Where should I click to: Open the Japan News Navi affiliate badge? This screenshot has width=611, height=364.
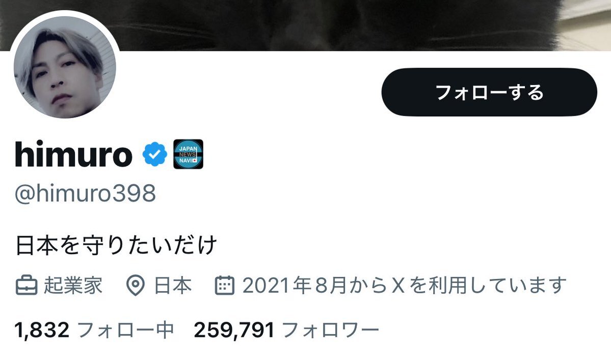188,154
